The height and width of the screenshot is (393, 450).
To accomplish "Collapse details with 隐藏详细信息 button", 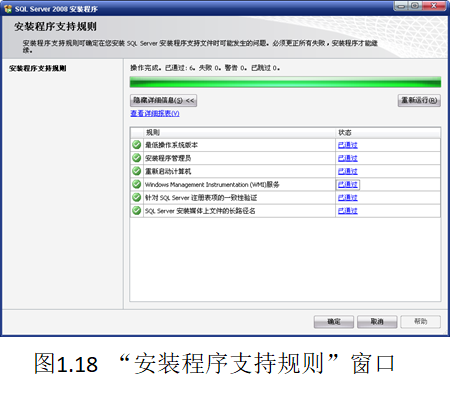I will click(x=163, y=100).
